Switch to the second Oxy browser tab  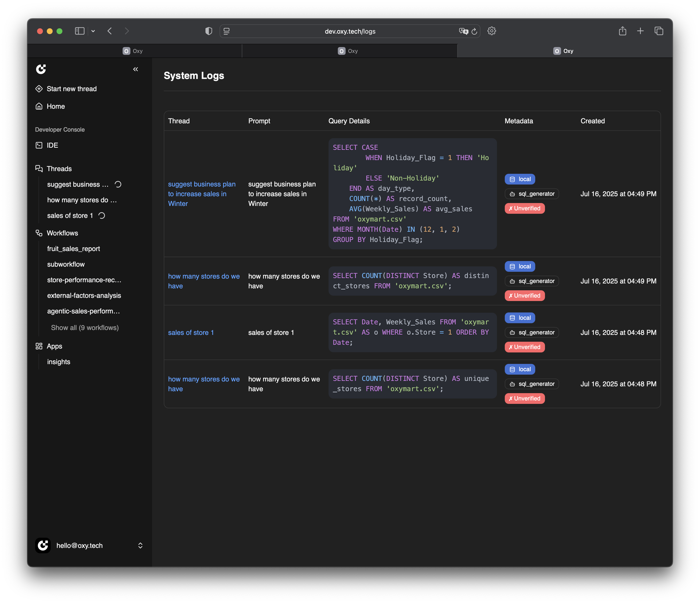coord(350,51)
